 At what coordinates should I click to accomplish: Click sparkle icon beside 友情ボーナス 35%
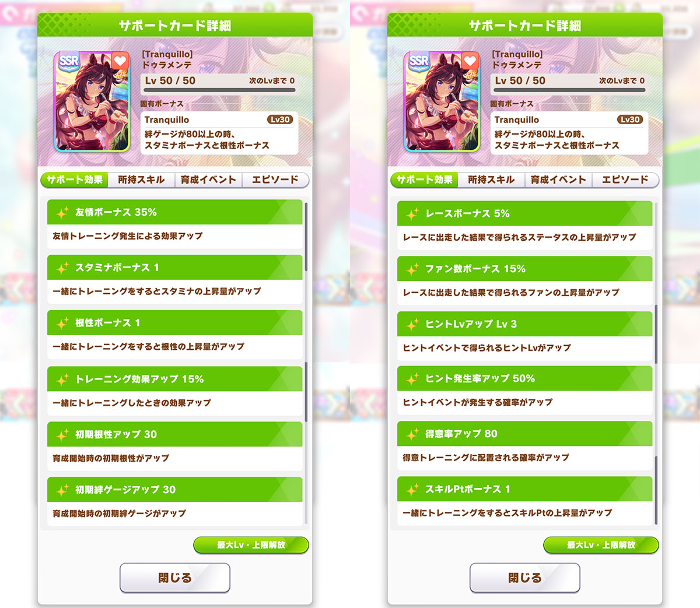tap(62, 213)
